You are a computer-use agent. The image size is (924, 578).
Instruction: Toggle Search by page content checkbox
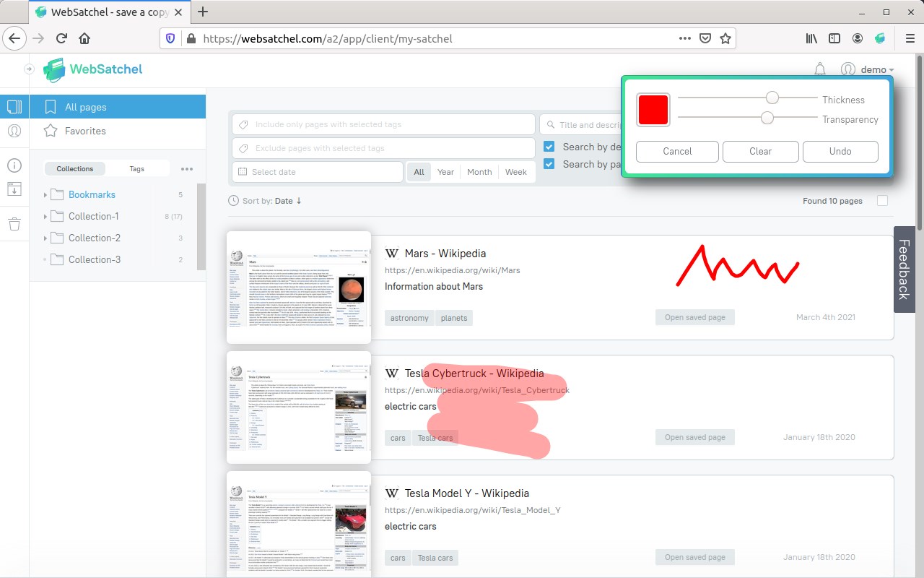tap(549, 164)
